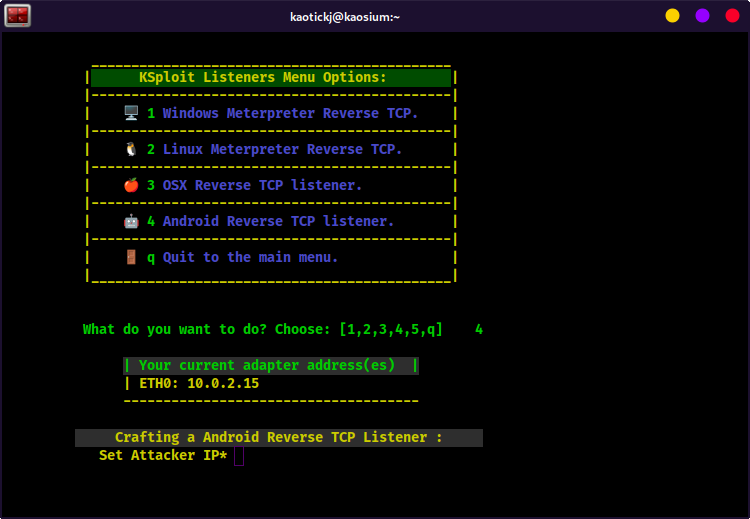Image resolution: width=750 pixels, height=519 pixels.
Task: Click the terminal app icon in title bar
Action: 18,15
